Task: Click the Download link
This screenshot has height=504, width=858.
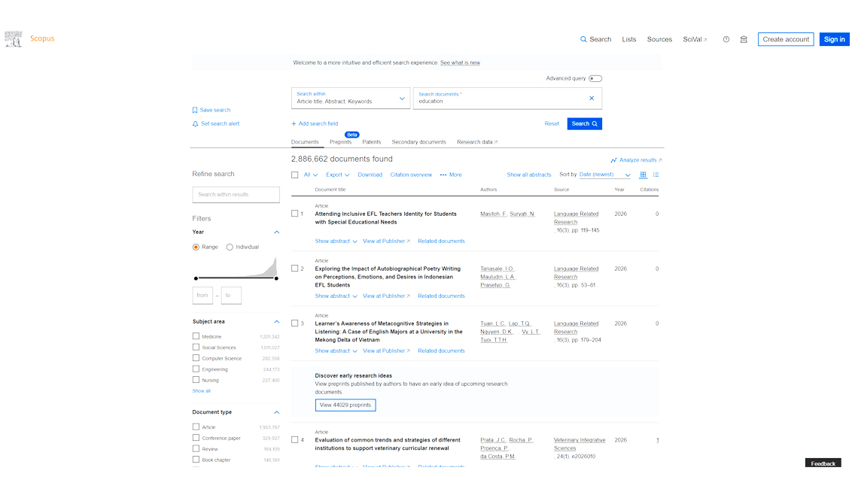Action: coord(370,175)
